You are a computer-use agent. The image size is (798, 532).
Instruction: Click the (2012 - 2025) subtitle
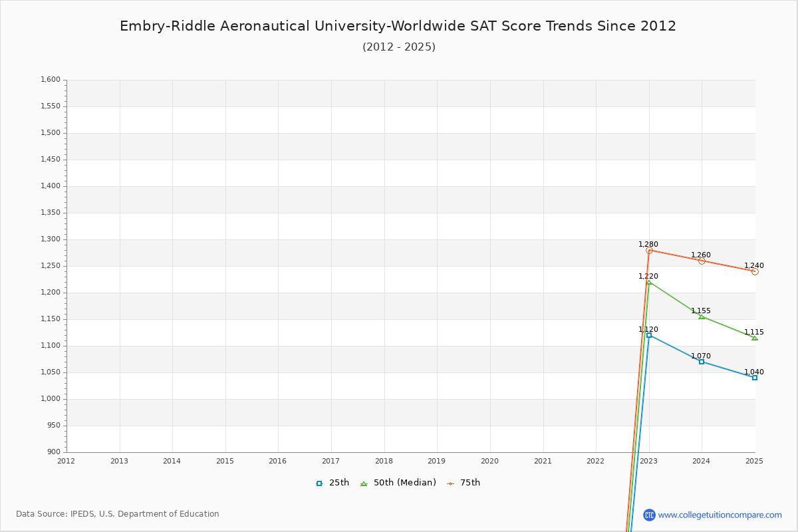(x=399, y=47)
